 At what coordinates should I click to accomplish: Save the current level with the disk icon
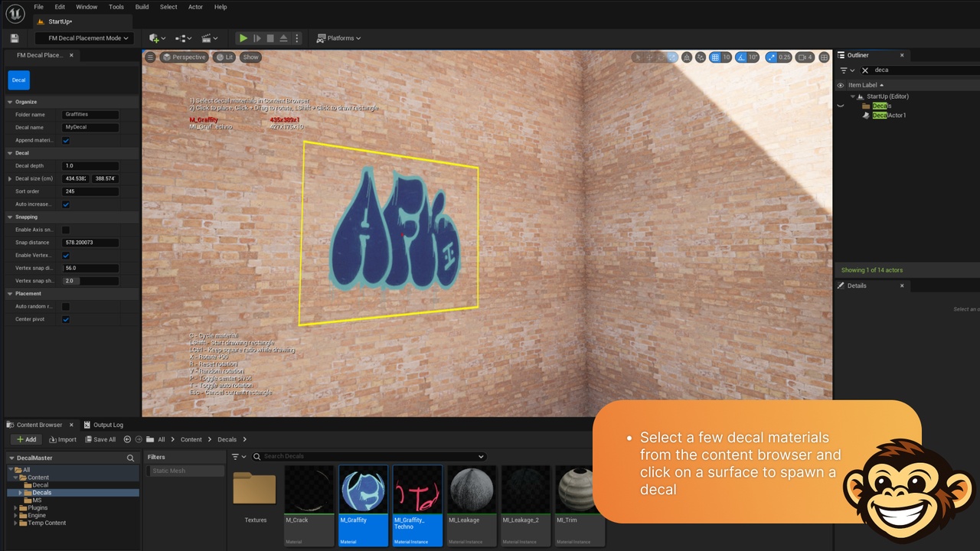[x=15, y=38]
